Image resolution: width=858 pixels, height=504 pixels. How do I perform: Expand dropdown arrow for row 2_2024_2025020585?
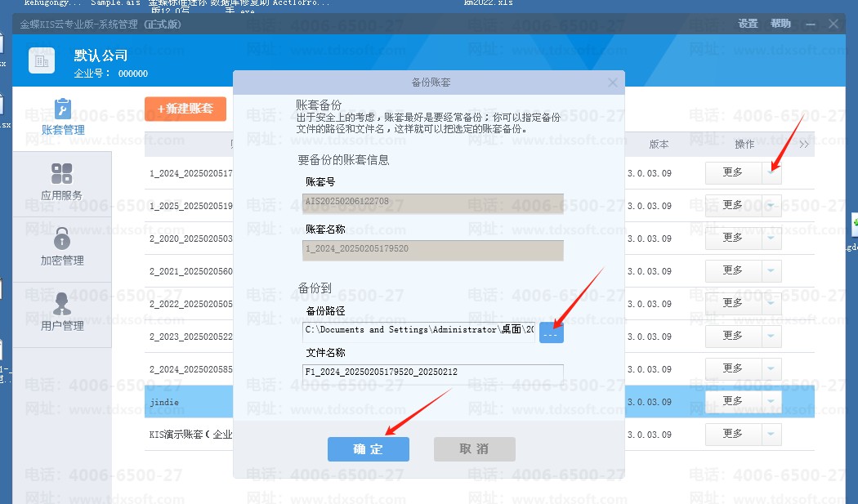click(771, 369)
